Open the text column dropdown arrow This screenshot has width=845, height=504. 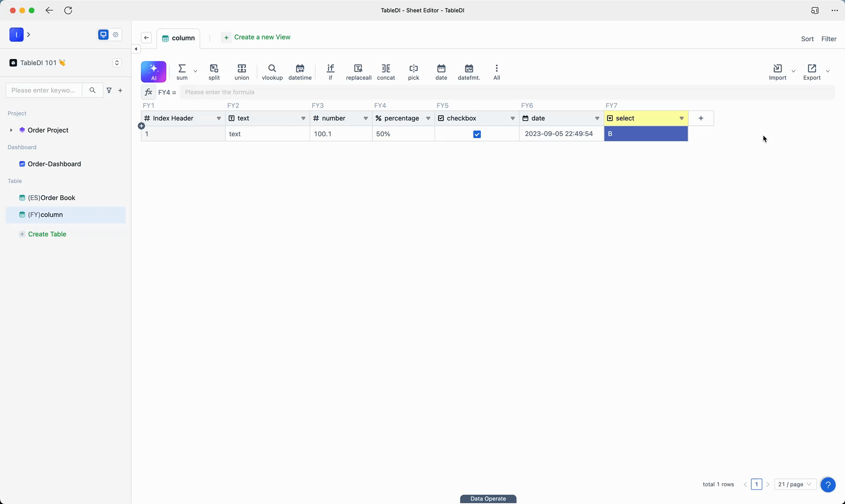(303, 118)
